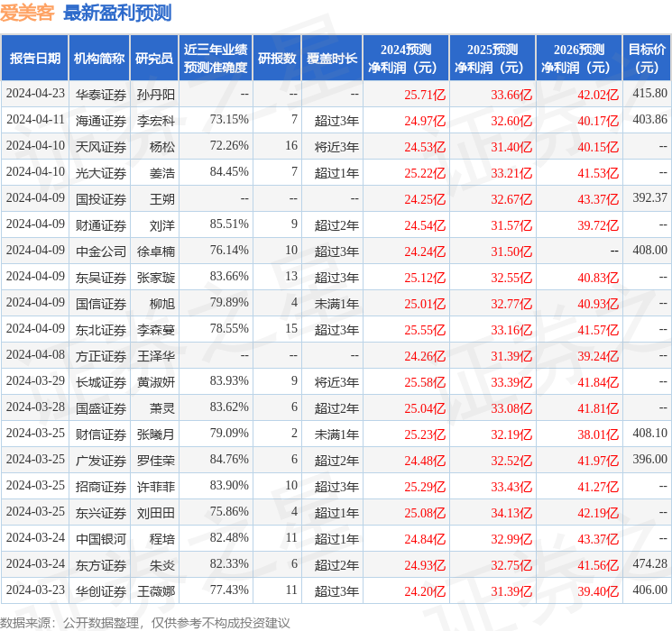672x631 pixels.
Task: Select the 中金公司 institution cell
Action: [x=101, y=251]
